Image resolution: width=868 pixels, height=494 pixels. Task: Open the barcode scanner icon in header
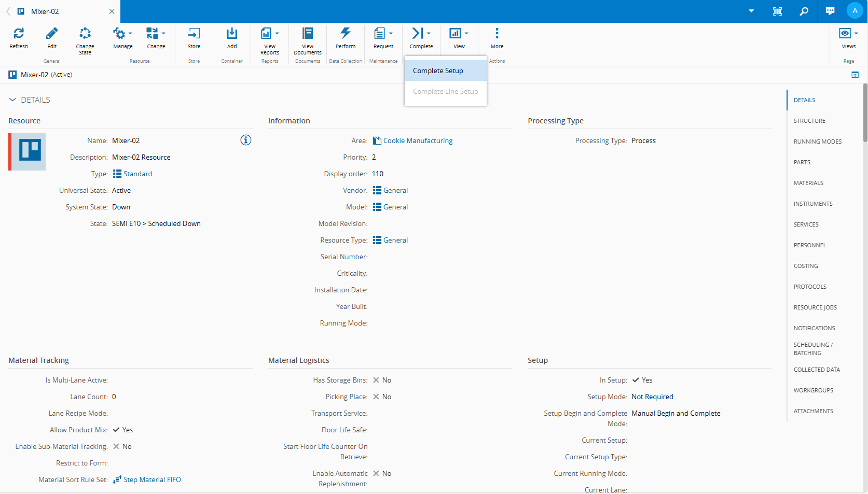tap(777, 11)
